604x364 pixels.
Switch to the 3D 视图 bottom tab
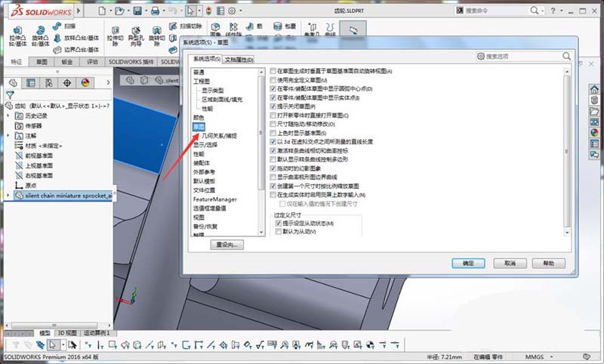click(x=67, y=333)
